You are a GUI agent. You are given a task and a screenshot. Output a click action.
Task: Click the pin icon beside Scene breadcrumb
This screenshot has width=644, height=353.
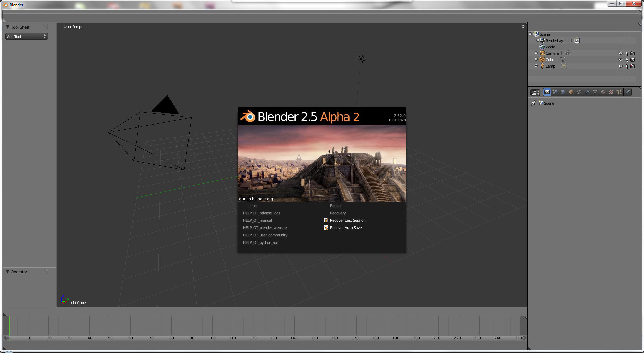[x=533, y=103]
